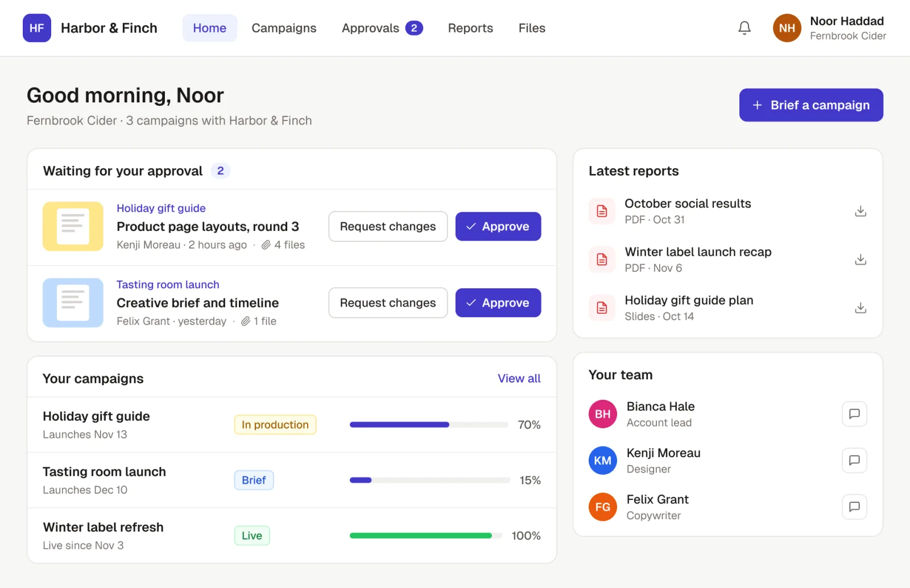The width and height of the screenshot is (910, 588).
Task: Download the Holiday gift guide plan
Action: click(861, 308)
